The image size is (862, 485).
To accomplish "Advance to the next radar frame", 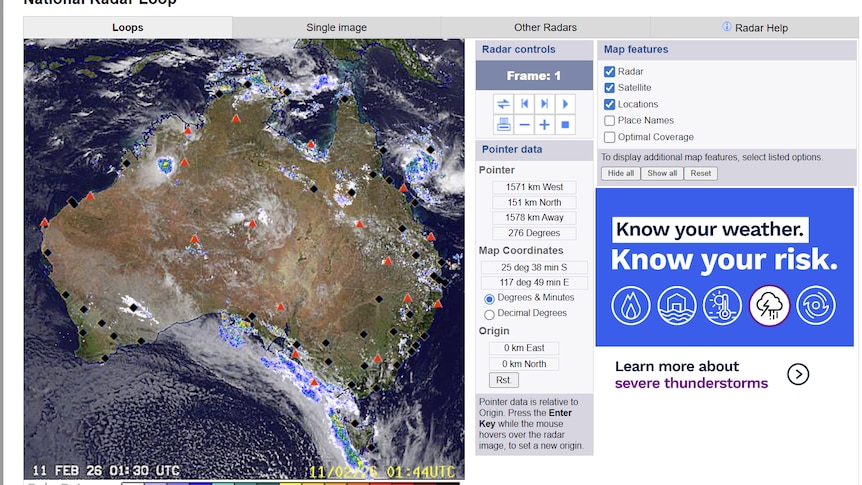I will click(545, 104).
